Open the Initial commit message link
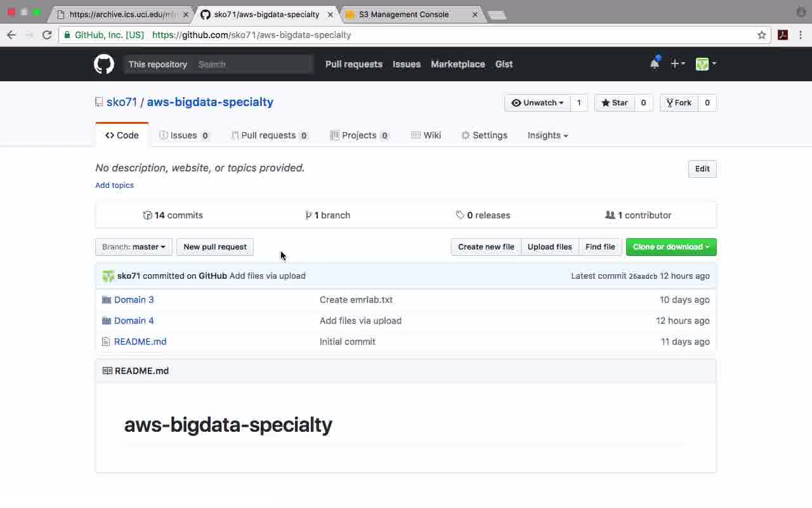The height and width of the screenshot is (508, 812). pos(348,342)
